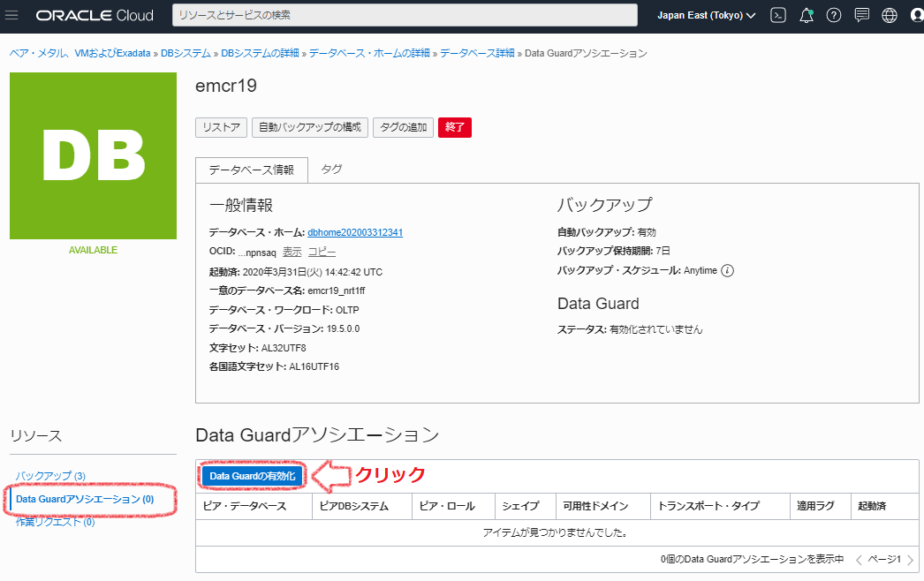Select Data Guardアソシエーション (0) in resources
Screen dimensions: 924x581
(x=85, y=499)
